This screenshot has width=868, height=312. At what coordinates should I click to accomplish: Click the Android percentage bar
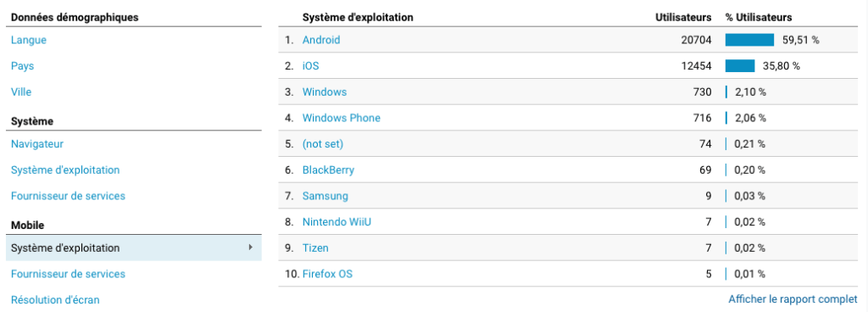[749, 40]
